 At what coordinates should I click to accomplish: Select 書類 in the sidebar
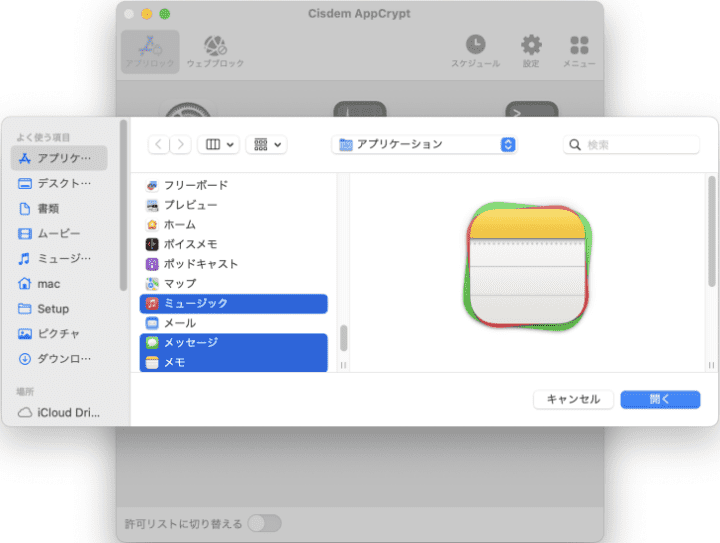(59, 208)
